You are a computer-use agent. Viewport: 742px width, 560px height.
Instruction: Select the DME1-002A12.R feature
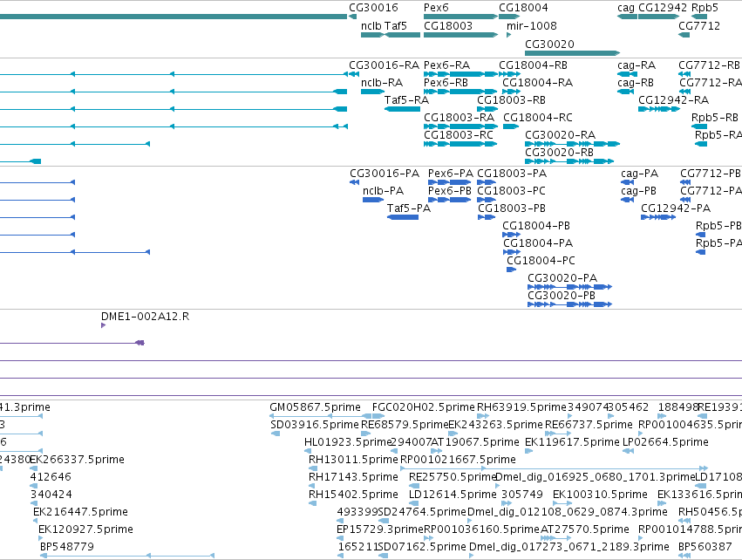click(103, 325)
